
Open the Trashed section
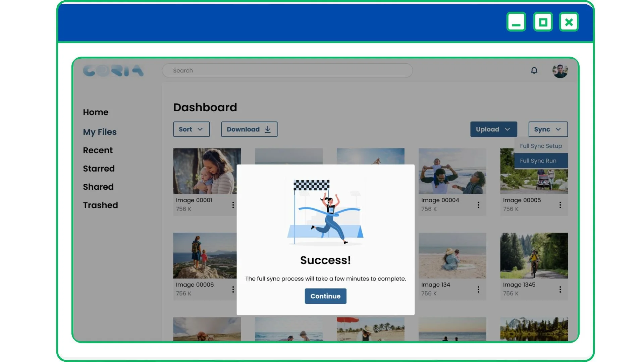[x=100, y=205]
